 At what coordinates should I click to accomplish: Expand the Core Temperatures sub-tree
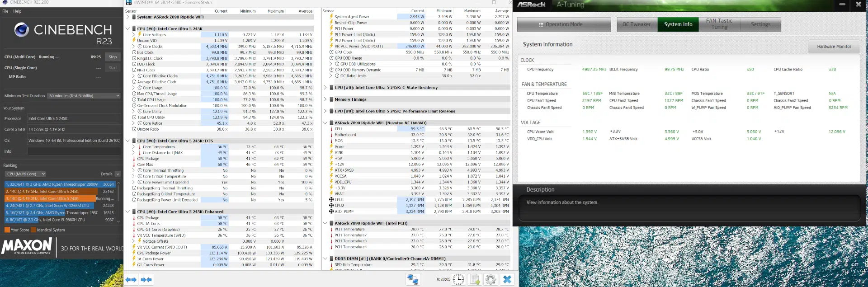click(x=133, y=146)
